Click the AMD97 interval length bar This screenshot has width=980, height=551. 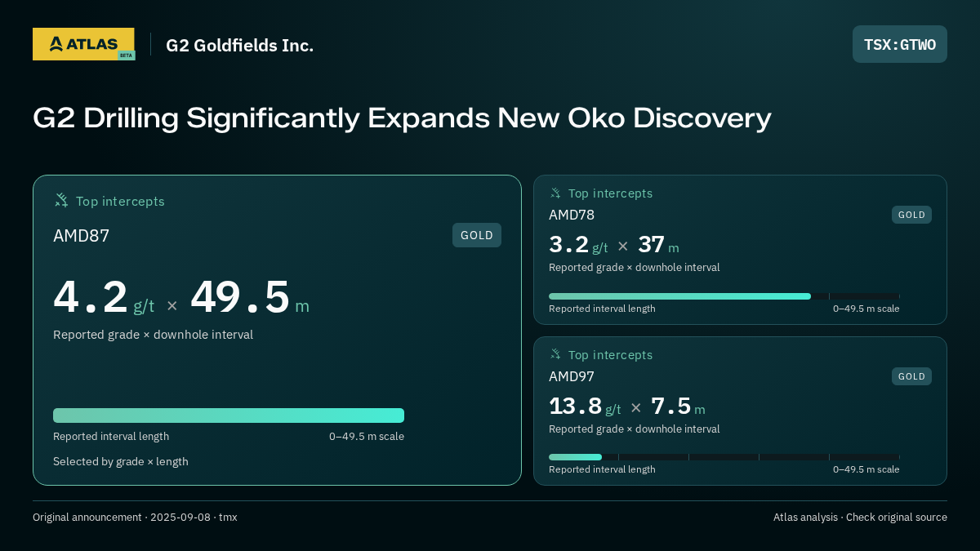pos(724,457)
